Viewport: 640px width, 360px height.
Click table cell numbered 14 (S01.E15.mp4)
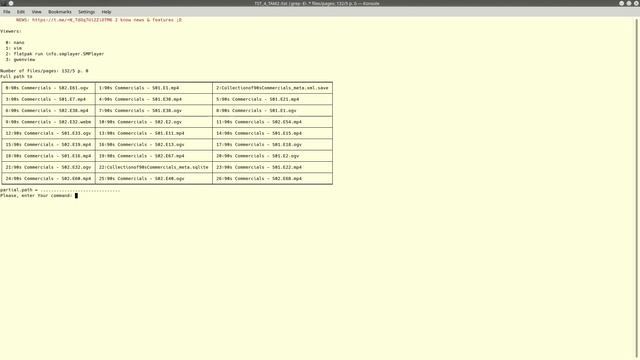[x=272, y=133]
